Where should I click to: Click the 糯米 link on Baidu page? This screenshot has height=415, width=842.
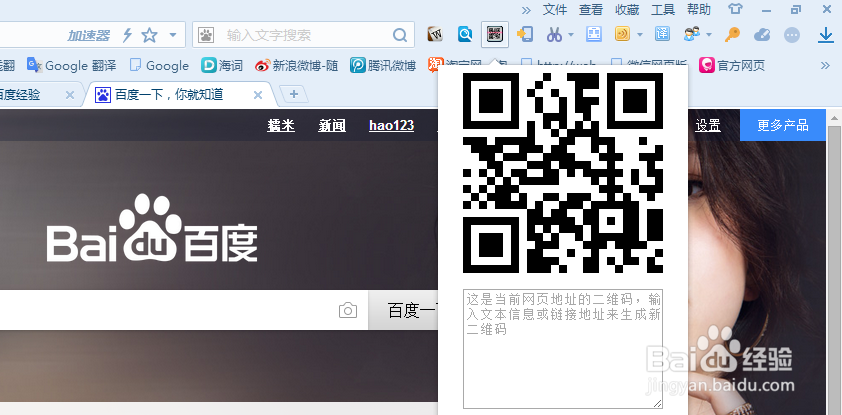click(x=281, y=125)
